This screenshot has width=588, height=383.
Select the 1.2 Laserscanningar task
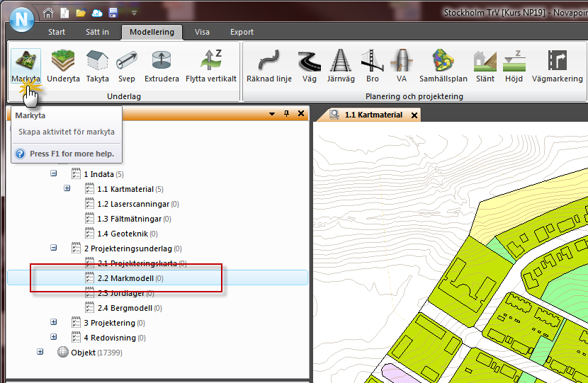coord(138,204)
